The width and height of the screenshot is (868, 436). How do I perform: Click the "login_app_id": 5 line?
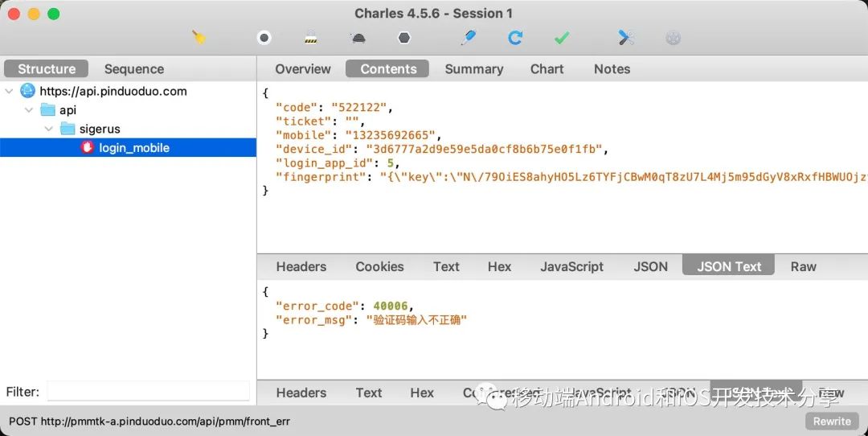[x=337, y=162]
